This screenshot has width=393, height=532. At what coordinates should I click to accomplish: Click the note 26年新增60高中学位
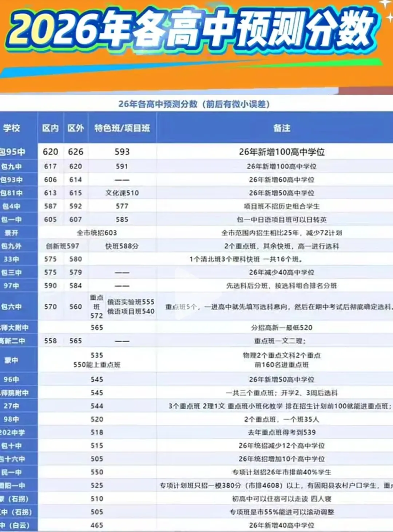point(282,180)
